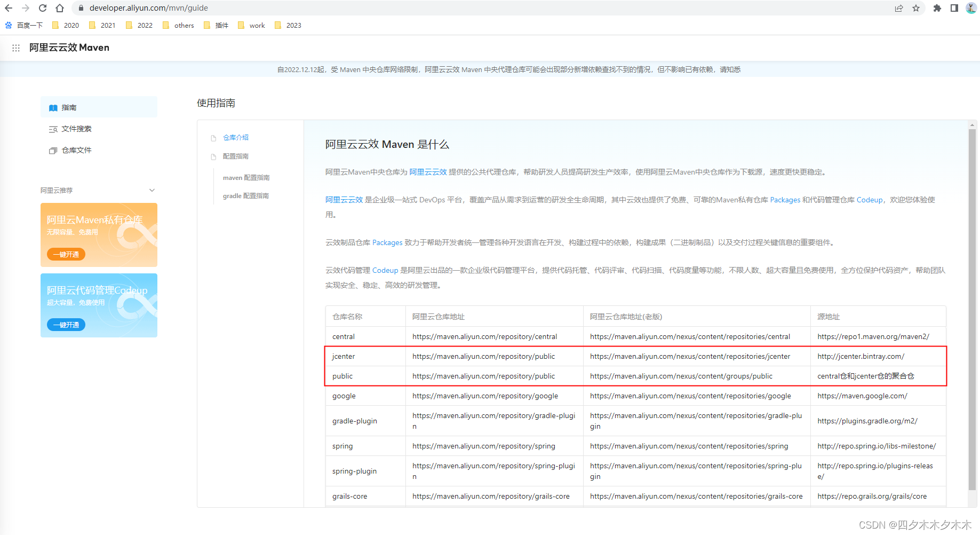This screenshot has width=980, height=535.
Task: Open the others bookmark folder
Action: 178,25
